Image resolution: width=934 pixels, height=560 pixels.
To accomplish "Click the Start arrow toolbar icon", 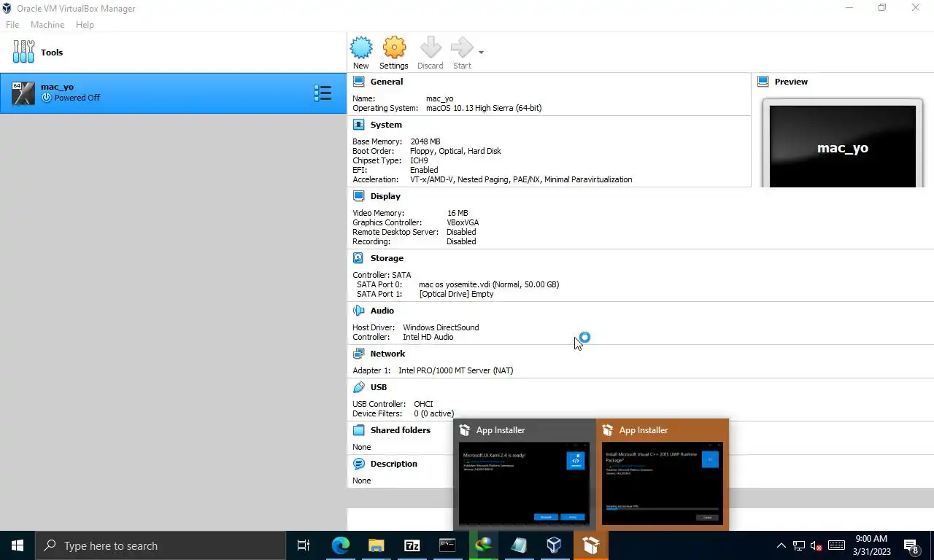I will (462, 48).
